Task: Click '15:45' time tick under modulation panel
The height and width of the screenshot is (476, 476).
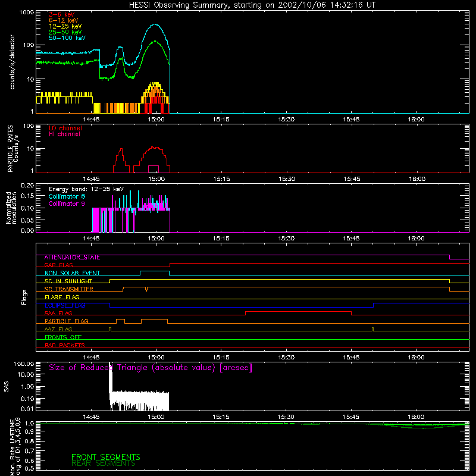Action: (x=351, y=239)
